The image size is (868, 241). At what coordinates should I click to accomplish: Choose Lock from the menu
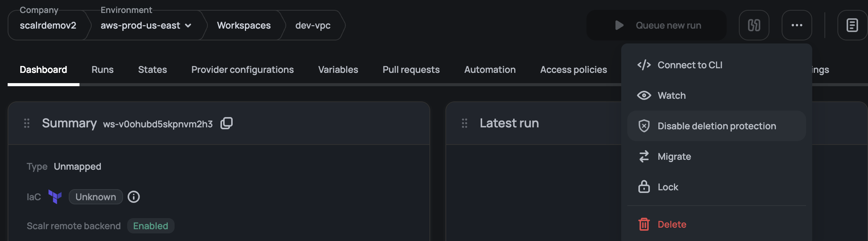click(717, 187)
